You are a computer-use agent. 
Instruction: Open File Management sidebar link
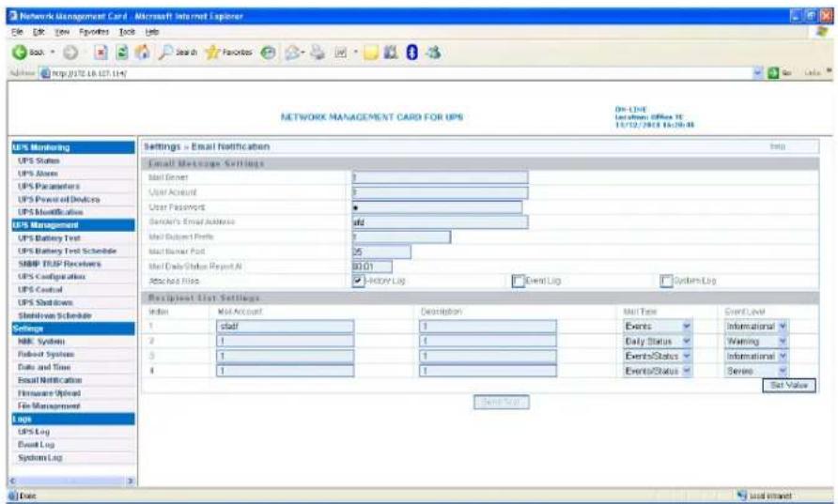49,406
